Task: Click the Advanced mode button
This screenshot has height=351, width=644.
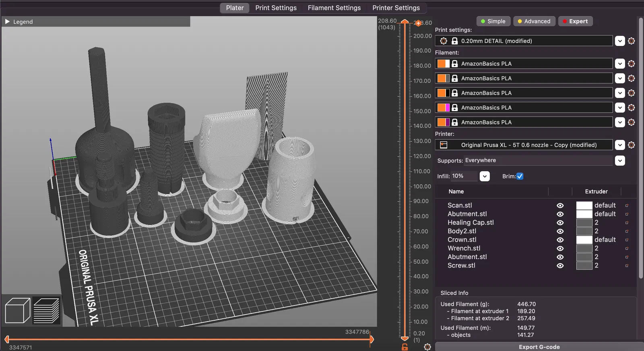Action: click(534, 21)
